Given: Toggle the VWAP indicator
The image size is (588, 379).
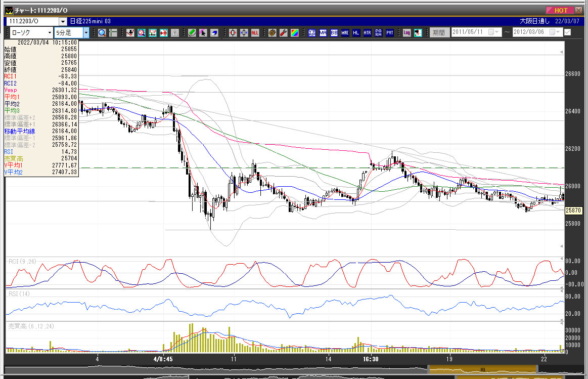Looking at the screenshot, I should (x=311, y=33).
